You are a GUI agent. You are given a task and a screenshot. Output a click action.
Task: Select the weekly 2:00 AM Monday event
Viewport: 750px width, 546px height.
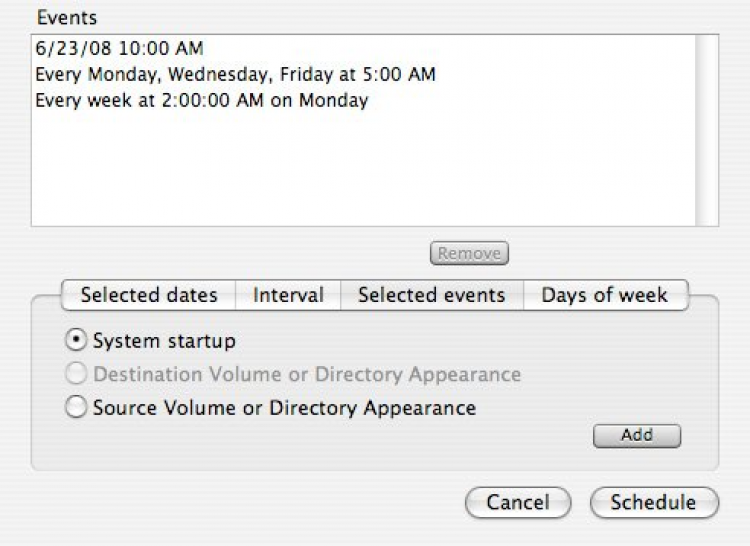(201, 100)
